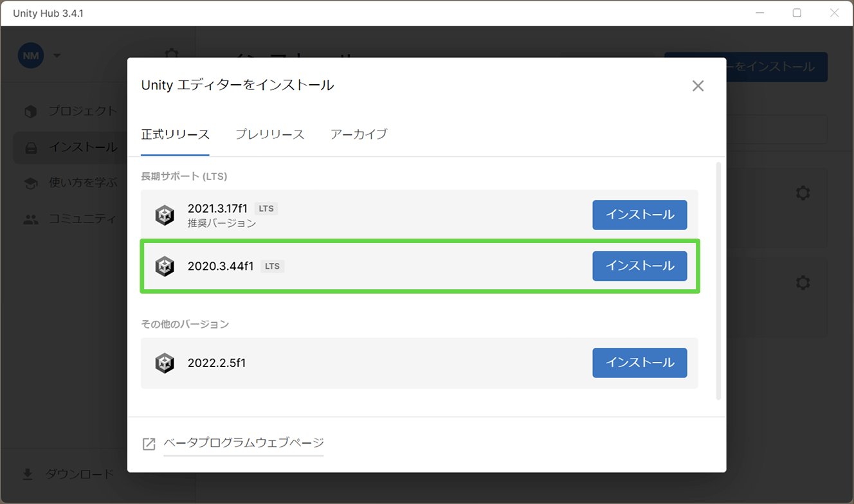Click the 2021.3.17f1 version text
The height and width of the screenshot is (504, 854).
click(x=217, y=208)
